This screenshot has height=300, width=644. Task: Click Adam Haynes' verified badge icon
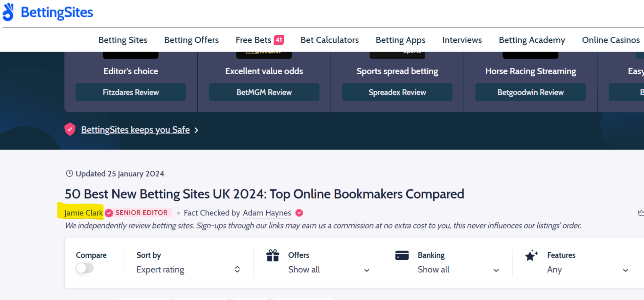point(299,213)
